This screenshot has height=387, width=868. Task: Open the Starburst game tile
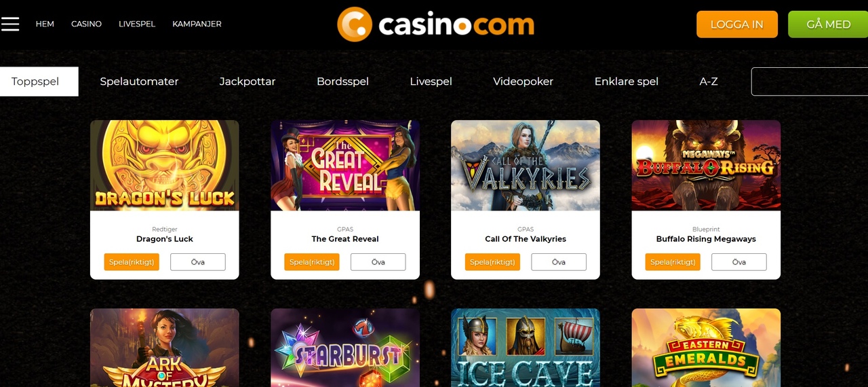(x=345, y=348)
